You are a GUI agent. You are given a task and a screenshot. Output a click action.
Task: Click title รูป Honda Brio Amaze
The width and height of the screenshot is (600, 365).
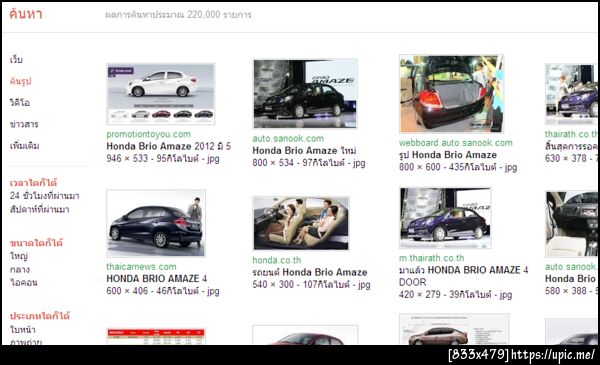pos(448,155)
